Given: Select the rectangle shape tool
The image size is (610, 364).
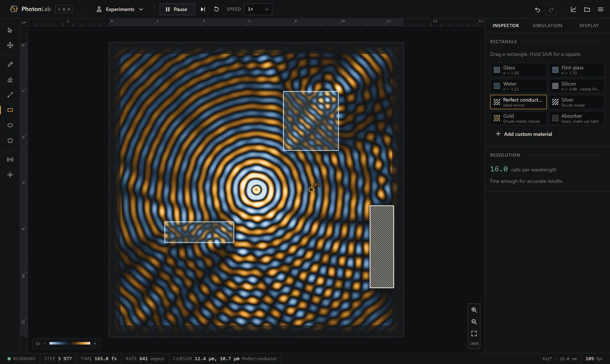Looking at the screenshot, I should pos(10,110).
